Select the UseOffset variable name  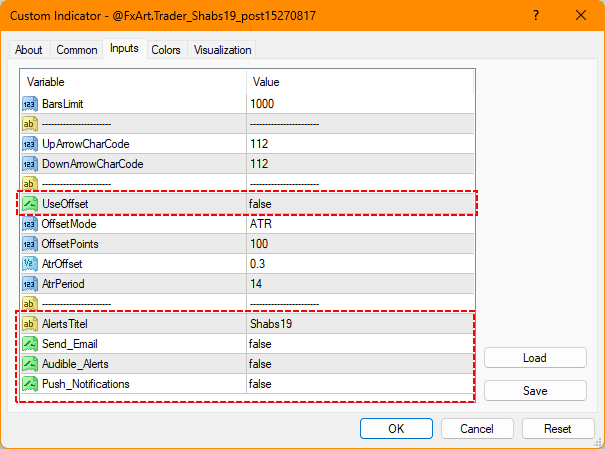coord(65,204)
